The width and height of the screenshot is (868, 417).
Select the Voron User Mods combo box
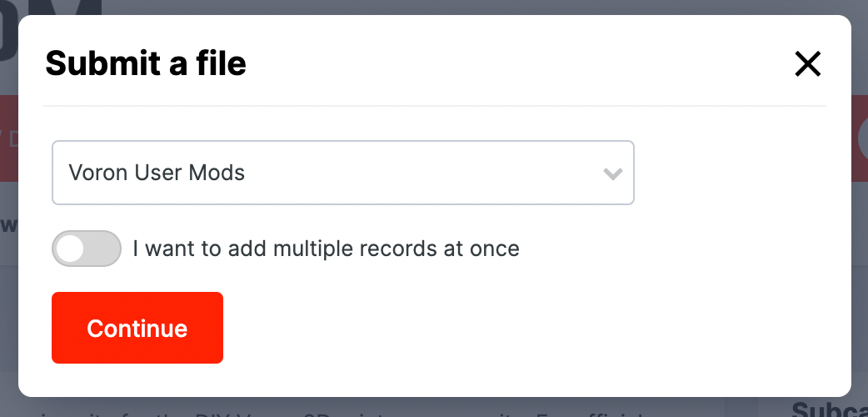pyautogui.click(x=342, y=173)
